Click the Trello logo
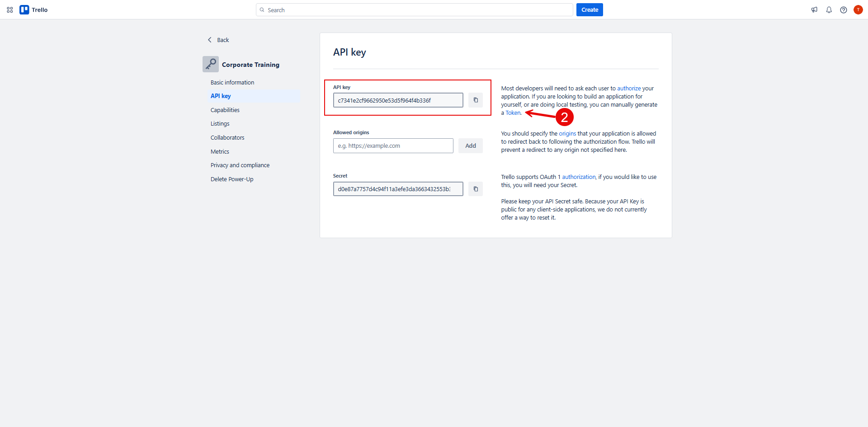The height and width of the screenshot is (427, 868). point(24,9)
